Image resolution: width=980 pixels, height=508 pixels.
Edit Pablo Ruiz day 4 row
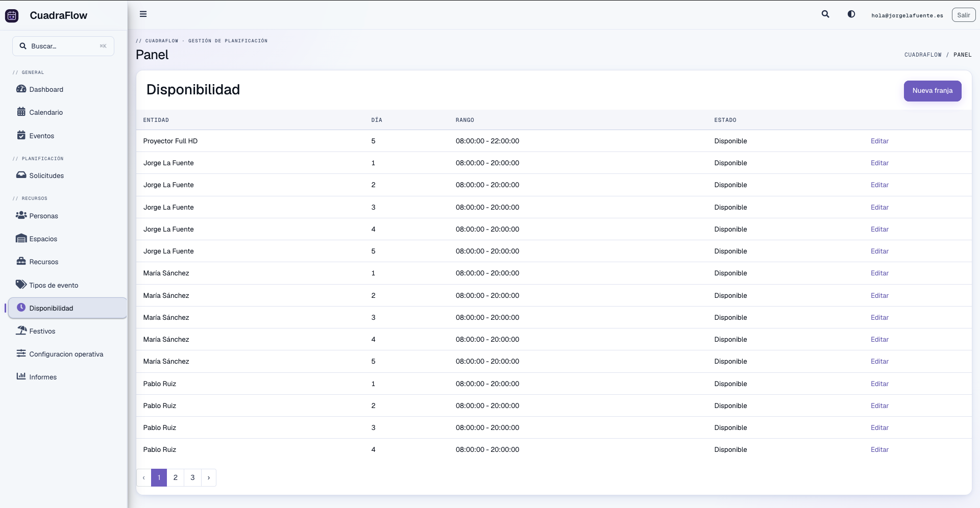[x=879, y=449]
